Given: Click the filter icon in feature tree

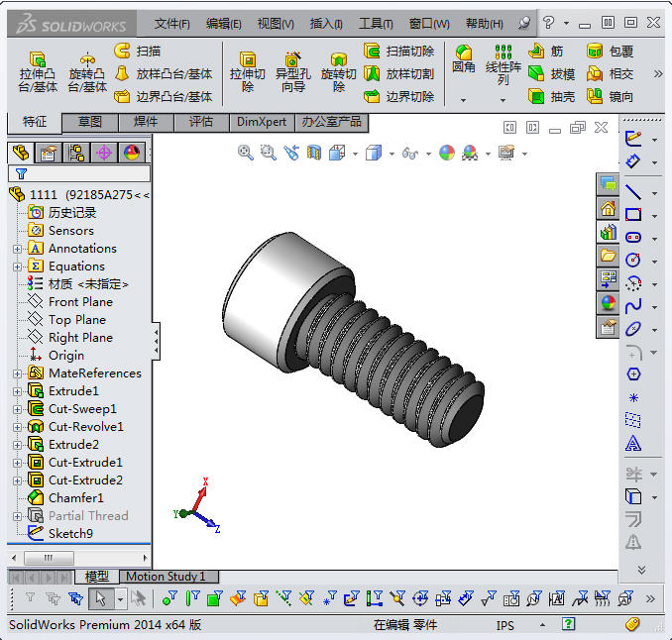Looking at the screenshot, I should pyautogui.click(x=21, y=173).
